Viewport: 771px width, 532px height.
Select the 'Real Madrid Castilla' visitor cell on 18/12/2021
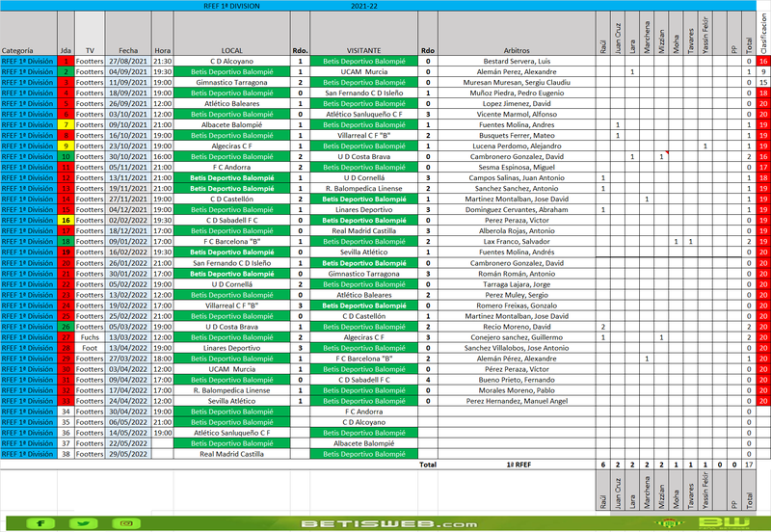click(364, 230)
